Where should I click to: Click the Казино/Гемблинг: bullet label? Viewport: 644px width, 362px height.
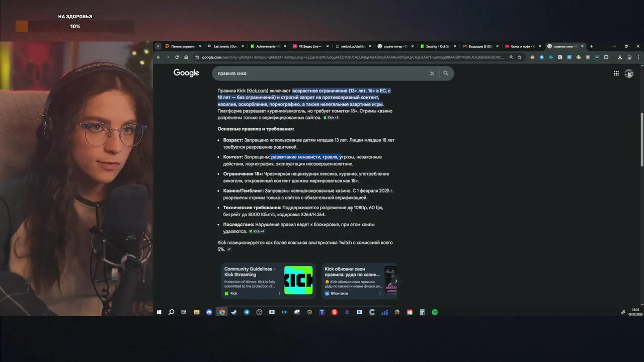point(244,191)
